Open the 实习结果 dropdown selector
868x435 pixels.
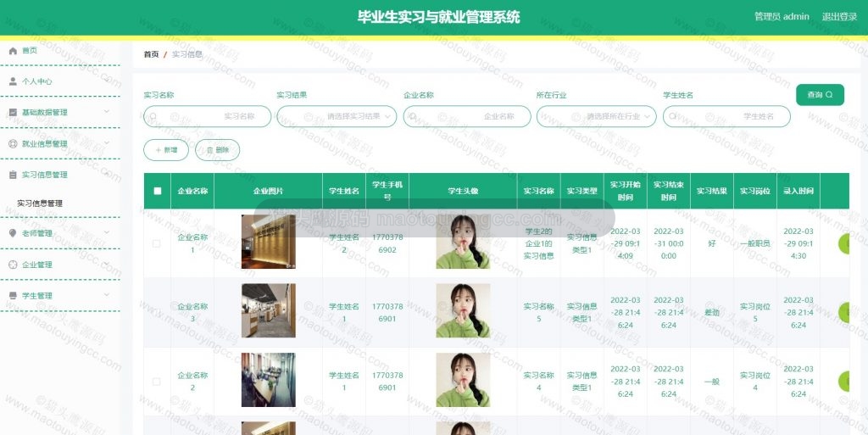coord(337,117)
